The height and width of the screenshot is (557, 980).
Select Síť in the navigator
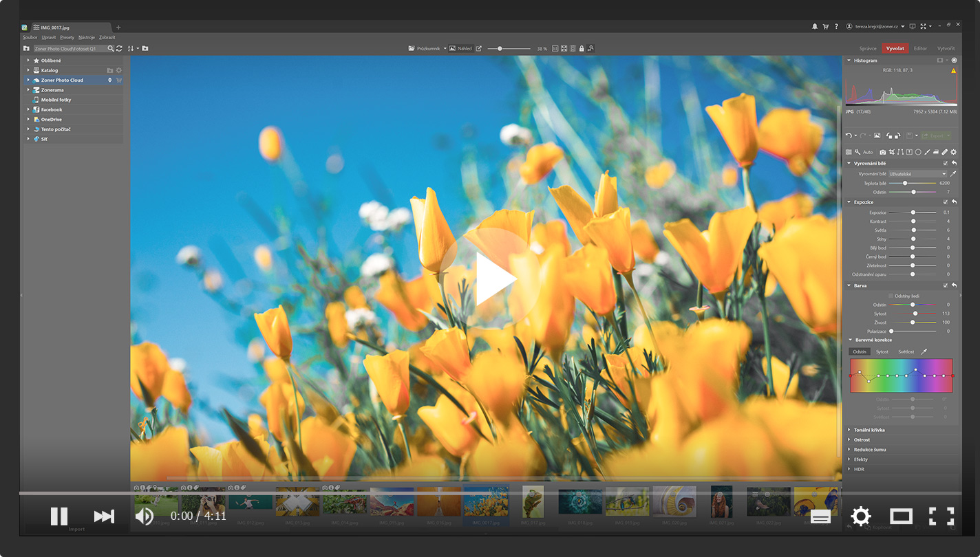(x=45, y=139)
